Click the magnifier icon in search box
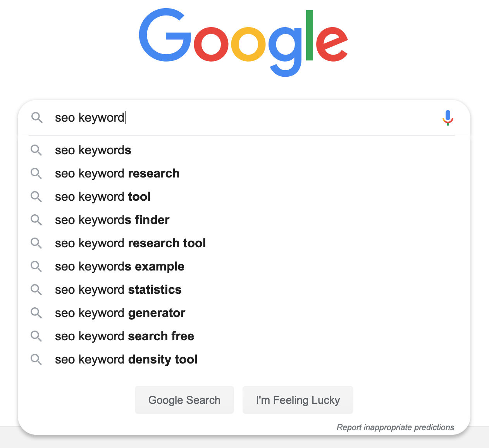 (37, 117)
